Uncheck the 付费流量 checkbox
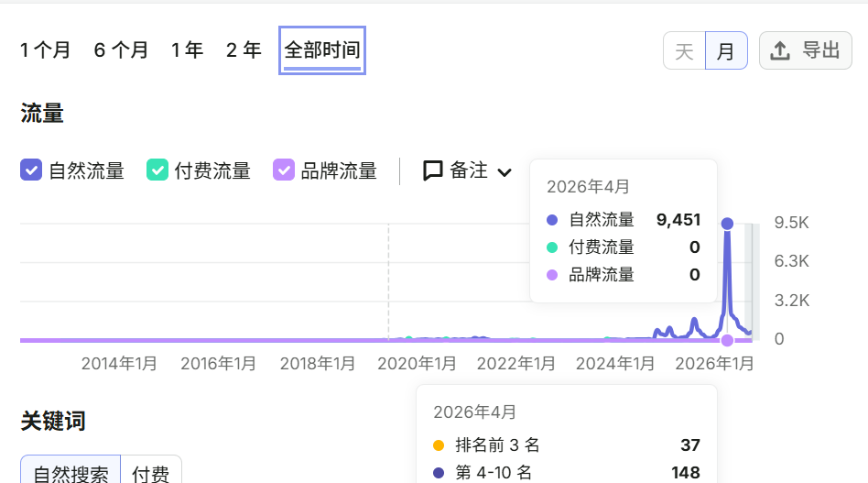 (x=157, y=170)
